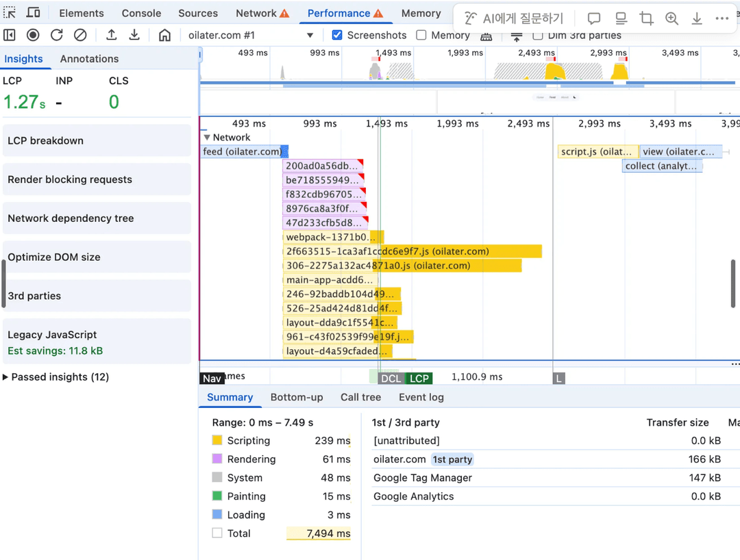Select the inspect element picker icon

coord(10,13)
